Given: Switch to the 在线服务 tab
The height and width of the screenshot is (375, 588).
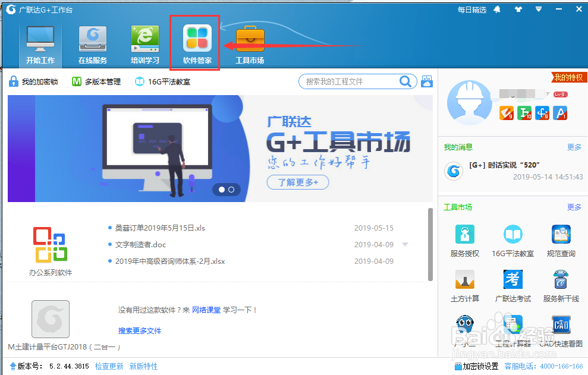Looking at the screenshot, I should pos(92,42).
